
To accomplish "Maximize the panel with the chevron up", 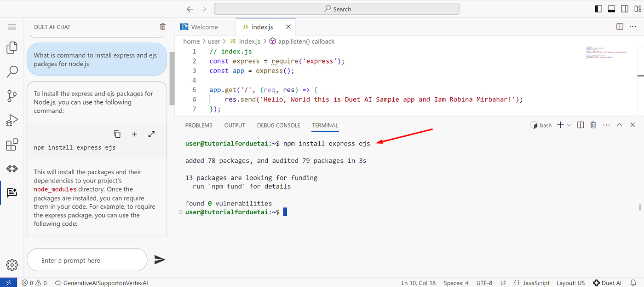I will pos(620,125).
